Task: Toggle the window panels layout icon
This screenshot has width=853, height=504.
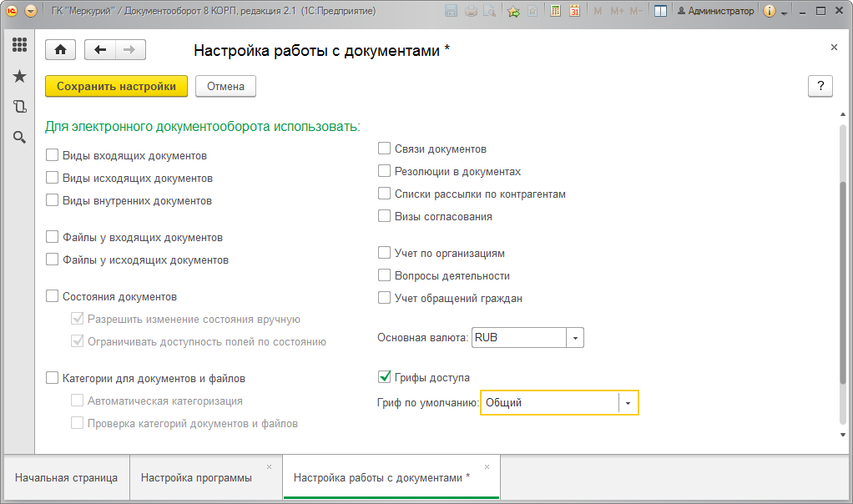Action: (660, 11)
